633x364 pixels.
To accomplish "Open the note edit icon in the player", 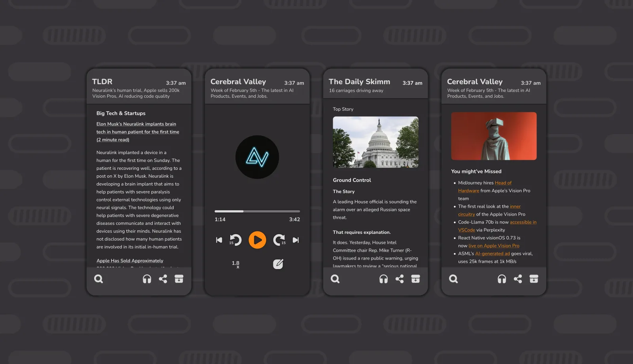I will tap(278, 264).
